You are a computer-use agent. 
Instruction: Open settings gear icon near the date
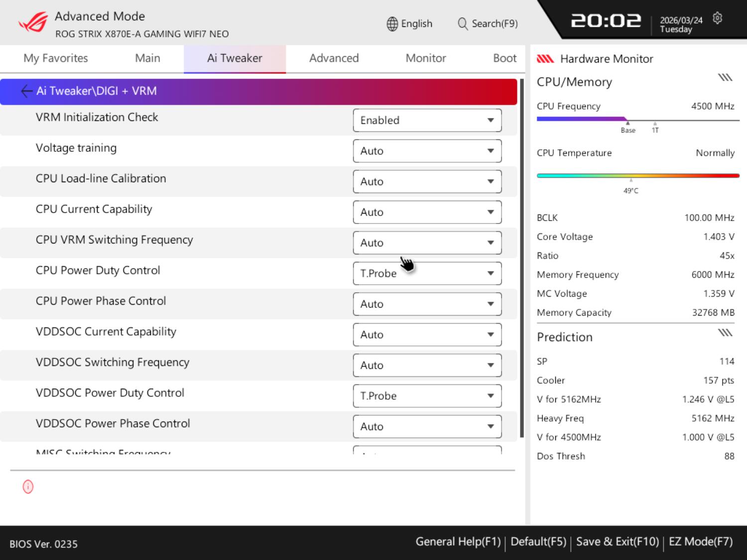coord(717,18)
